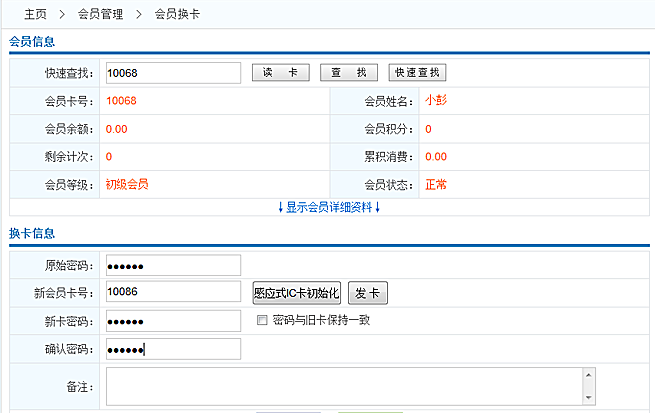655x413 pixels.
Task: Click the 感应式IC卡初始化 button
Action: point(297,293)
